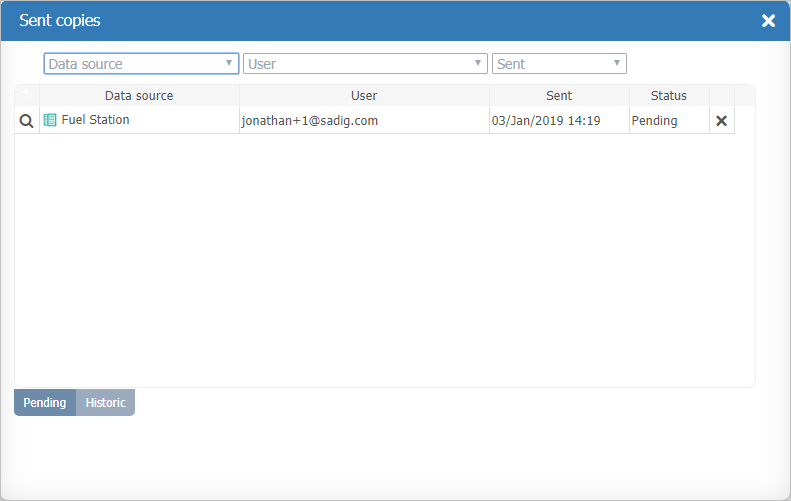791x501 pixels.
Task: Switch to the Pending tab
Action: click(45, 403)
